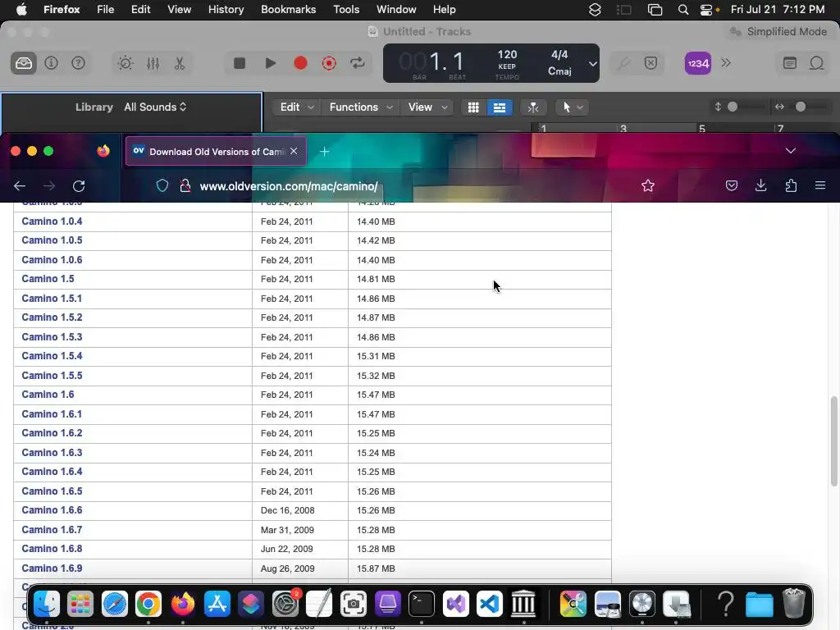
Task: Open Spotlight search in the menu bar
Action: (x=683, y=10)
